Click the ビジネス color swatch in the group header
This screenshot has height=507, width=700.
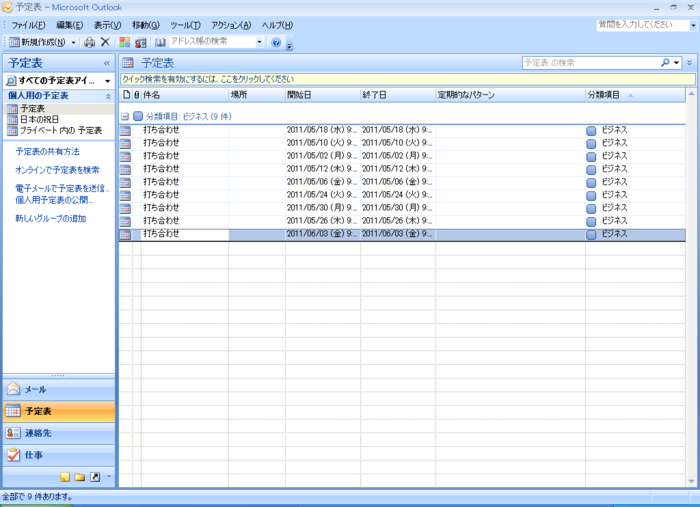pos(138,116)
